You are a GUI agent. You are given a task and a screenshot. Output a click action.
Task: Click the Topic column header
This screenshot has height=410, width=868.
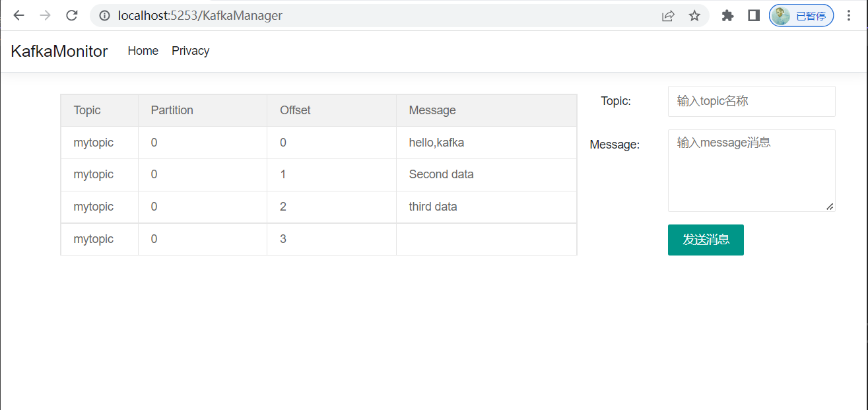[99, 110]
